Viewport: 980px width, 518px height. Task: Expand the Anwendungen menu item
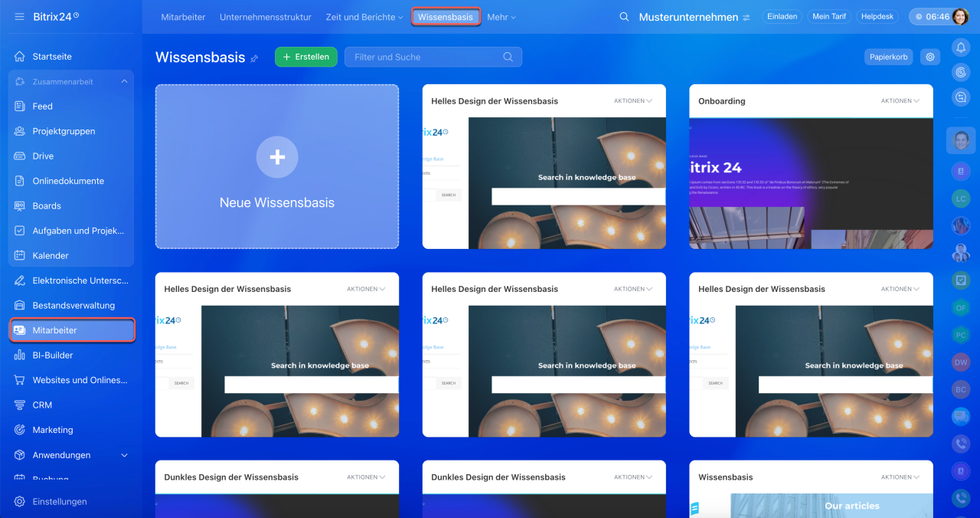[124, 455]
